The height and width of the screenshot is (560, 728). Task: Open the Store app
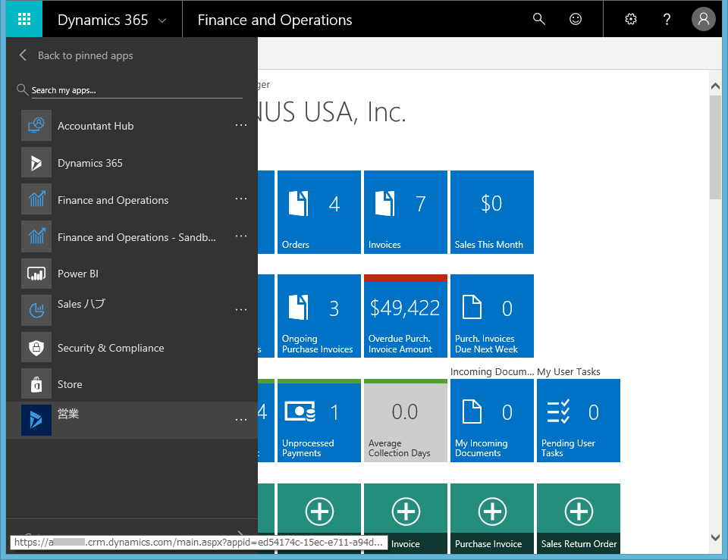pyautogui.click(x=70, y=384)
